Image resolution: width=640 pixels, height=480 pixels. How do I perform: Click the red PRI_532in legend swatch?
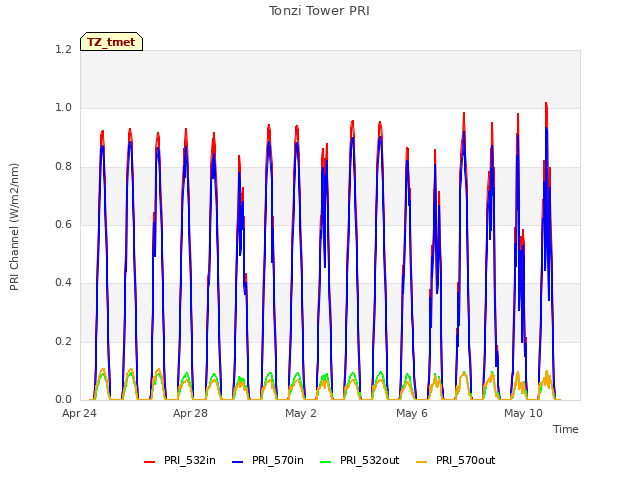[149, 462]
